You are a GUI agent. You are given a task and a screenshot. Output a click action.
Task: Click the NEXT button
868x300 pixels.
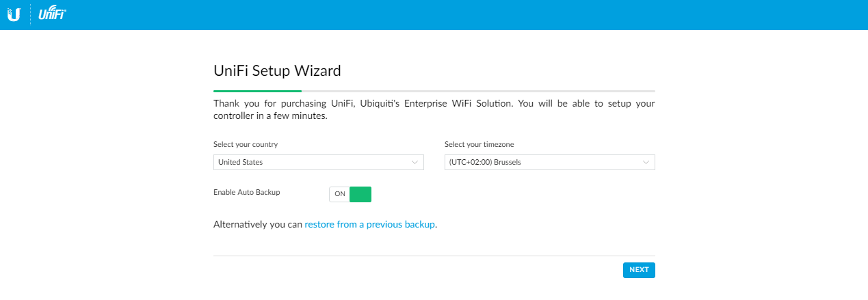639,270
